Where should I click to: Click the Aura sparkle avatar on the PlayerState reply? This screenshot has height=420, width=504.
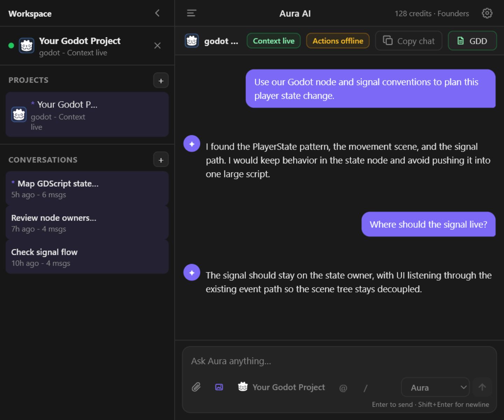[192, 143]
